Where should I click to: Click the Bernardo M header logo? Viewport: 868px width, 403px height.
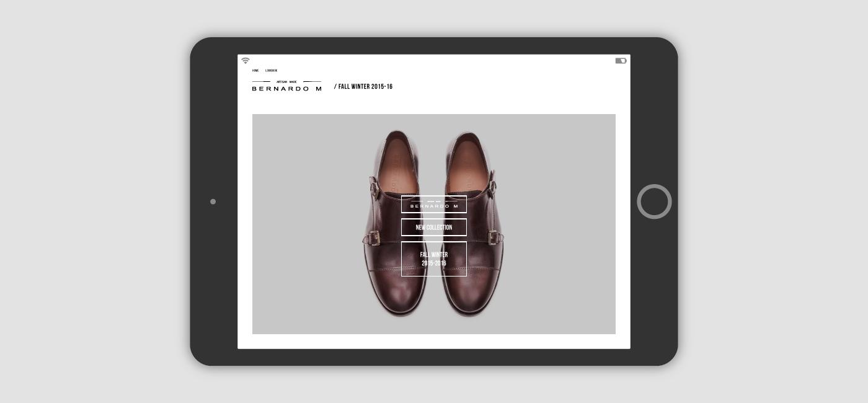(286, 89)
